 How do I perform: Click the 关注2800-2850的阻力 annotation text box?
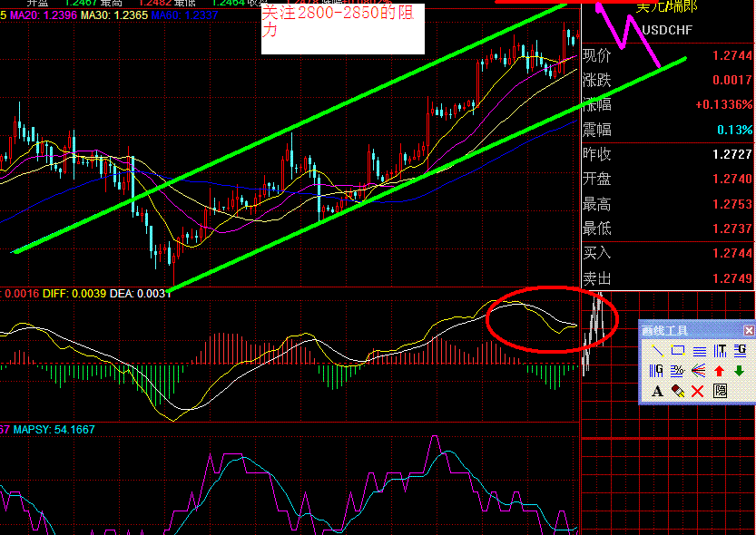tap(343, 28)
